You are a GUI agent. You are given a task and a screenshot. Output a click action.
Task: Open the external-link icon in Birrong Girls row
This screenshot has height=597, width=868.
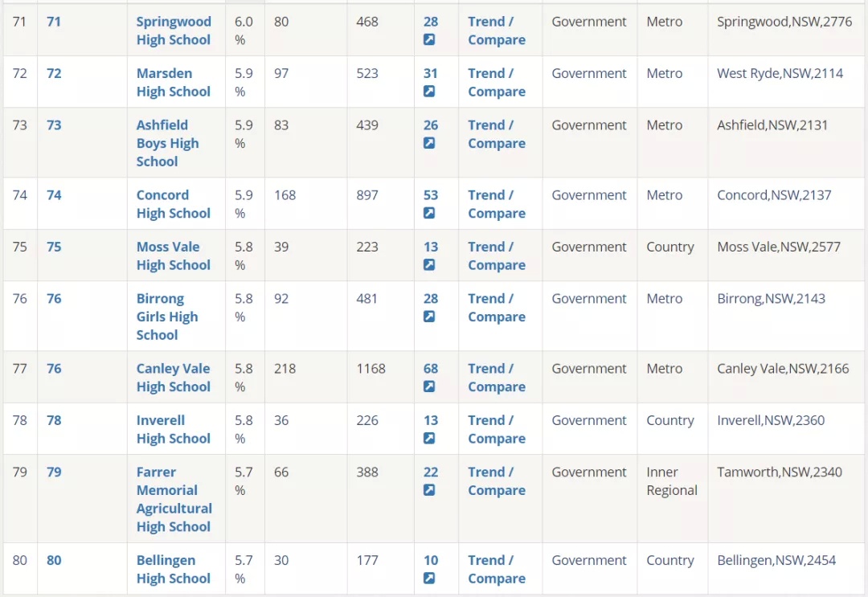[429, 317]
